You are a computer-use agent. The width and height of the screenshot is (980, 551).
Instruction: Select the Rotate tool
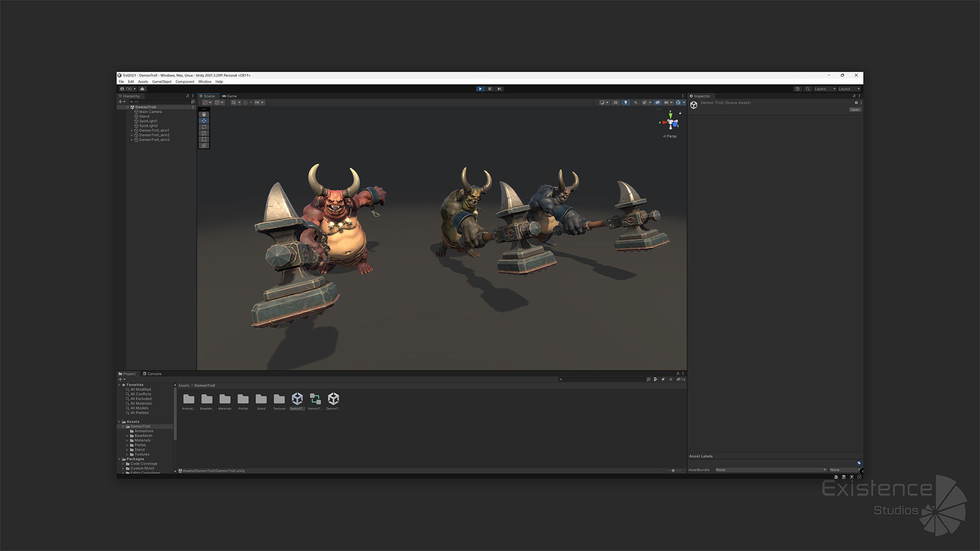[204, 127]
